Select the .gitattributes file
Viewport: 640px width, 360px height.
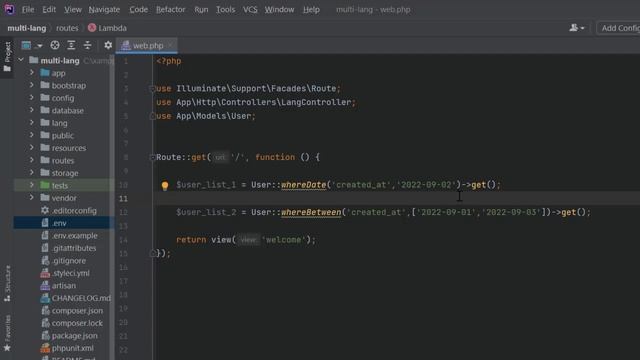point(69,248)
